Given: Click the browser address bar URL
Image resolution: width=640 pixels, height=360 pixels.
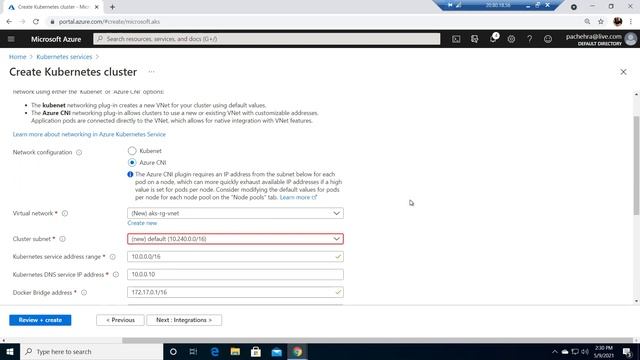Looking at the screenshot, I should 109,22.
